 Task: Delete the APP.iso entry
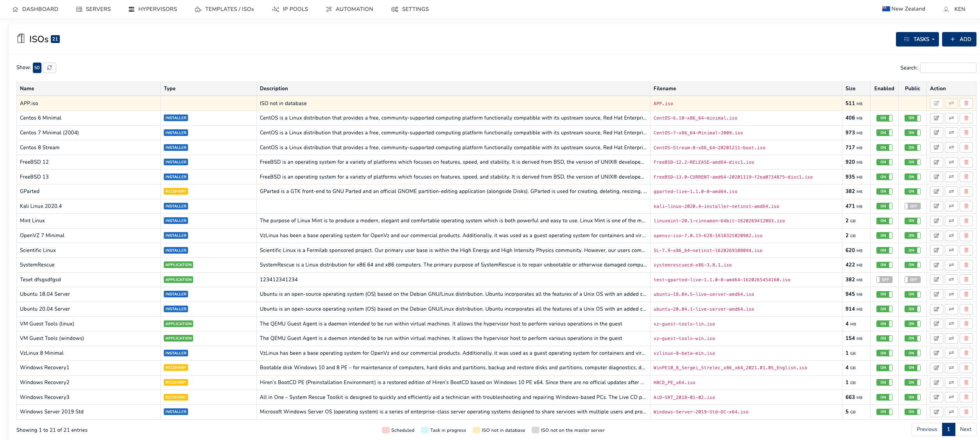click(966, 104)
